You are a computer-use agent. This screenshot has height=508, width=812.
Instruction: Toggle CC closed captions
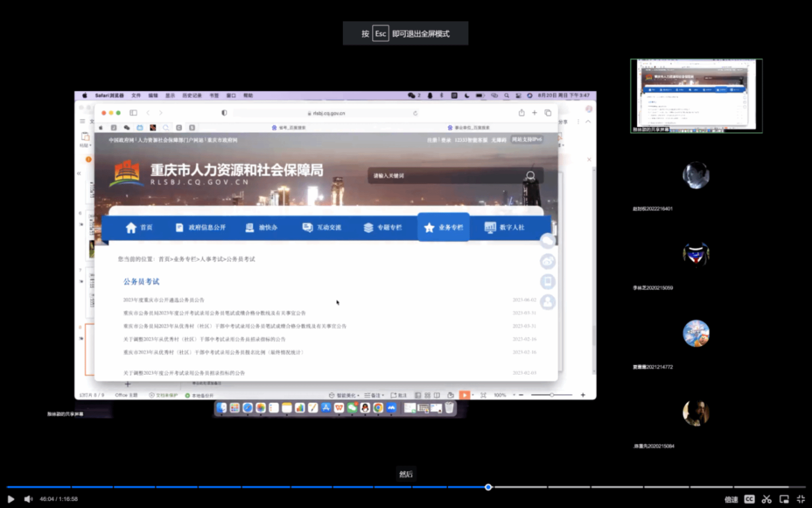(x=749, y=499)
